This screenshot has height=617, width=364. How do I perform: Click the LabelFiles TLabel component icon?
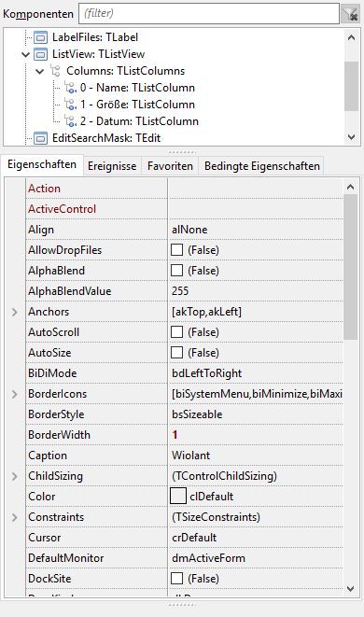pyautogui.click(x=40, y=37)
